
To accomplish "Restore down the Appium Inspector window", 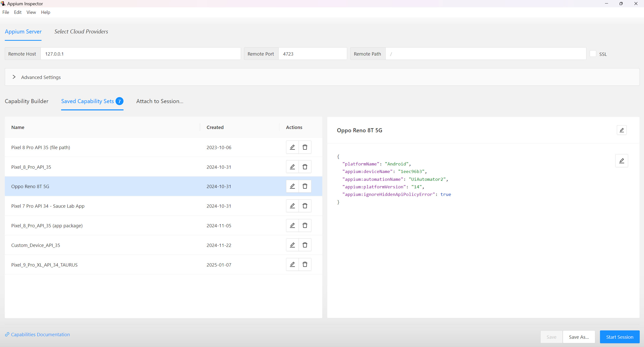I will click(x=621, y=4).
